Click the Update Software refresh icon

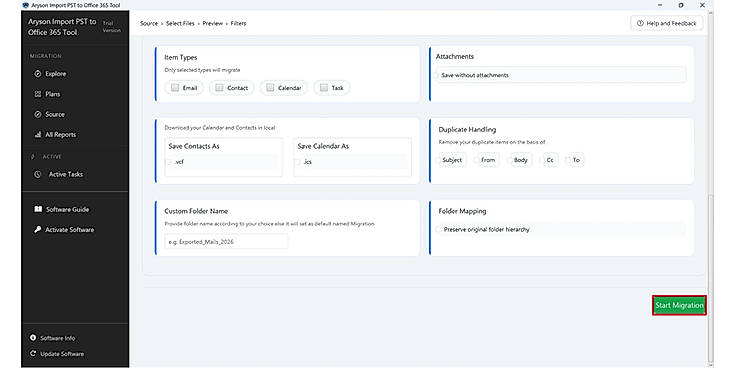click(33, 353)
